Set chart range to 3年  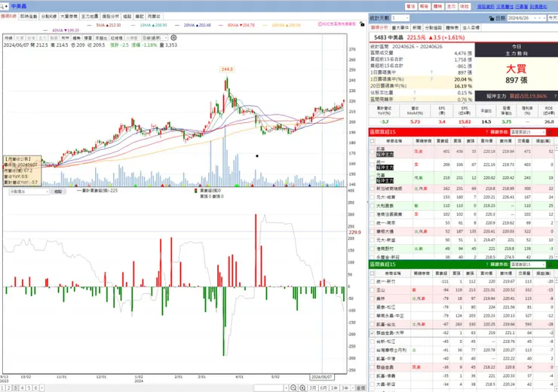coord(345,387)
